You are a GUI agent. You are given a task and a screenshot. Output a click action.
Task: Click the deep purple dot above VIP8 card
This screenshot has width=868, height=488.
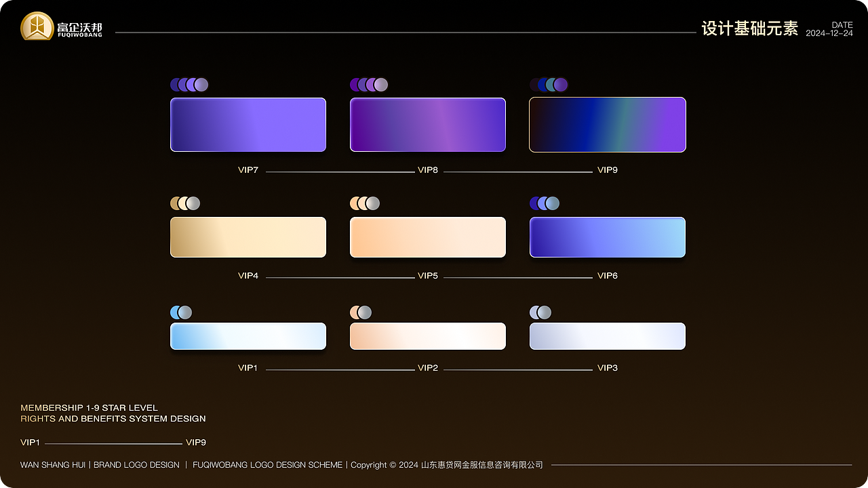(x=355, y=85)
